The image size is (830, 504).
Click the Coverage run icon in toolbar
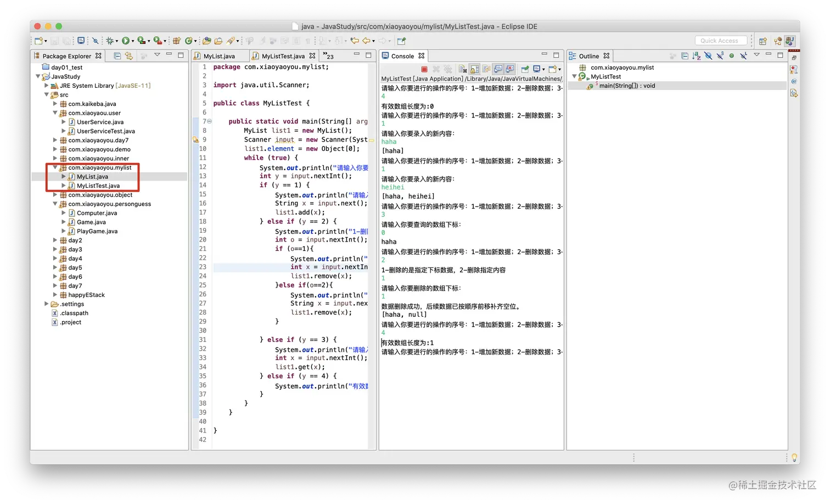coord(141,41)
